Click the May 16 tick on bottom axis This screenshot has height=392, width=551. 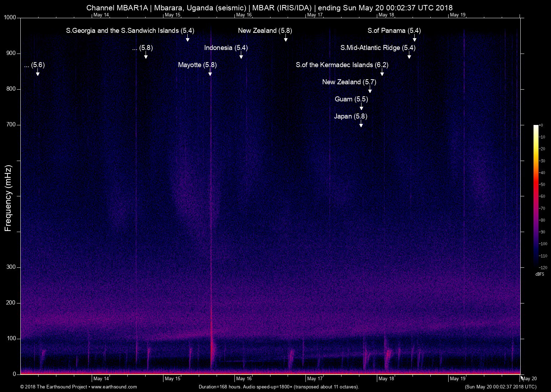244,378
